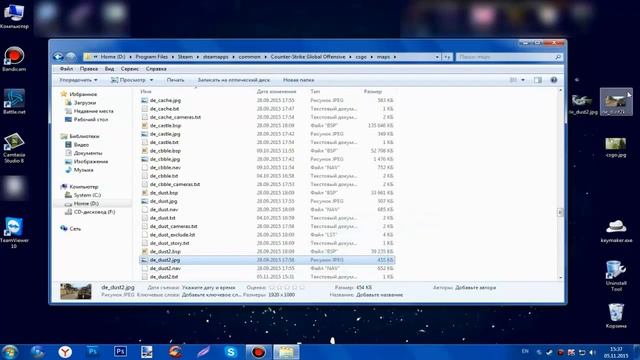Open view options dropdown arrow

[523, 80]
